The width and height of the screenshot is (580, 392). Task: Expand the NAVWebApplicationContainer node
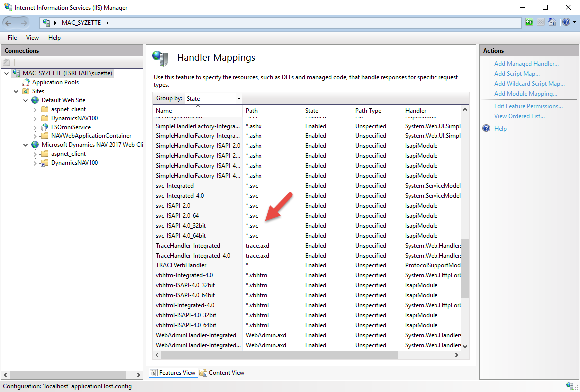[x=35, y=136]
